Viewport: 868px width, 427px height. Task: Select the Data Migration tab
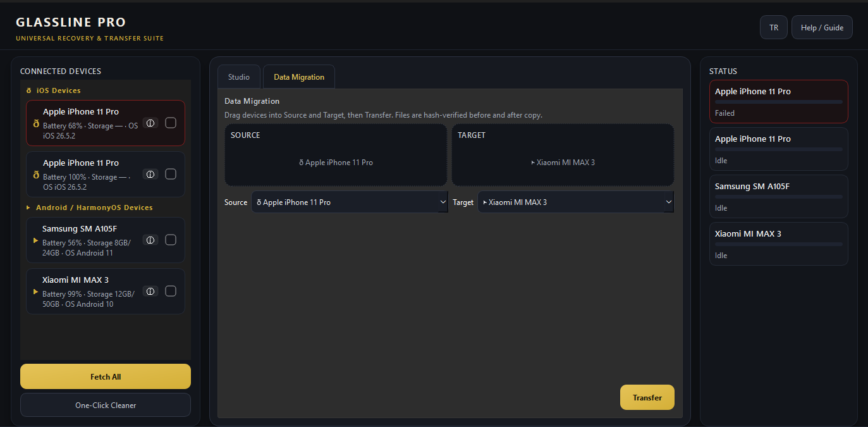(299, 77)
